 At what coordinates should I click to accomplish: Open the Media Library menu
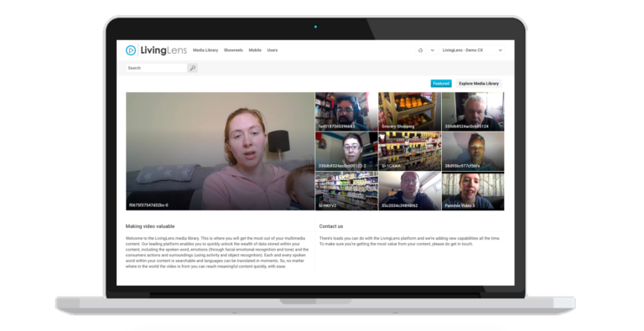[205, 50]
